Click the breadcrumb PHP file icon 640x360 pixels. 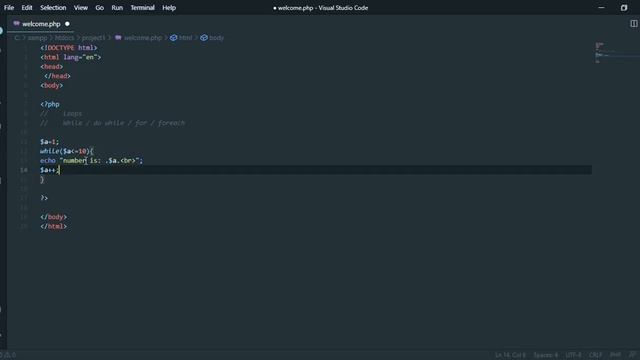pyautogui.click(x=118, y=38)
